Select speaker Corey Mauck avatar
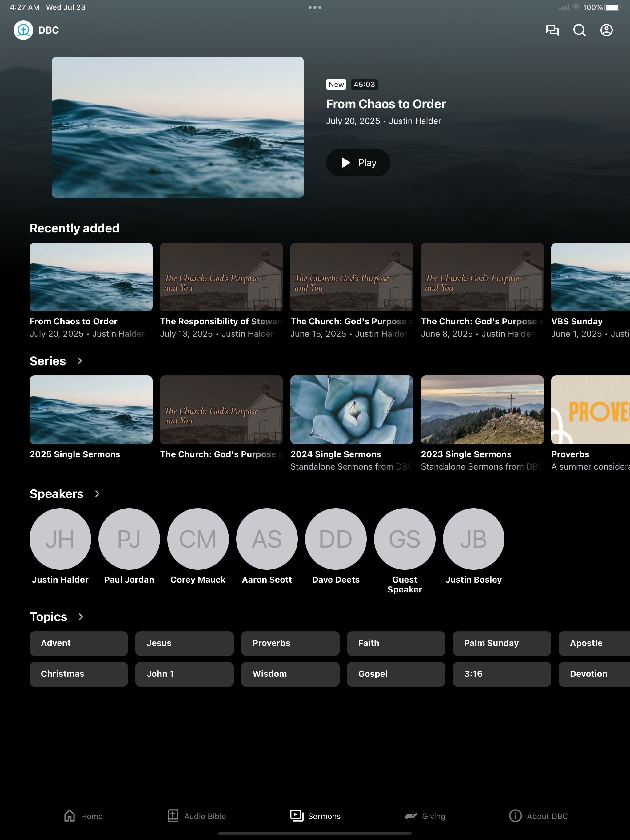This screenshot has height=840, width=630. click(198, 539)
